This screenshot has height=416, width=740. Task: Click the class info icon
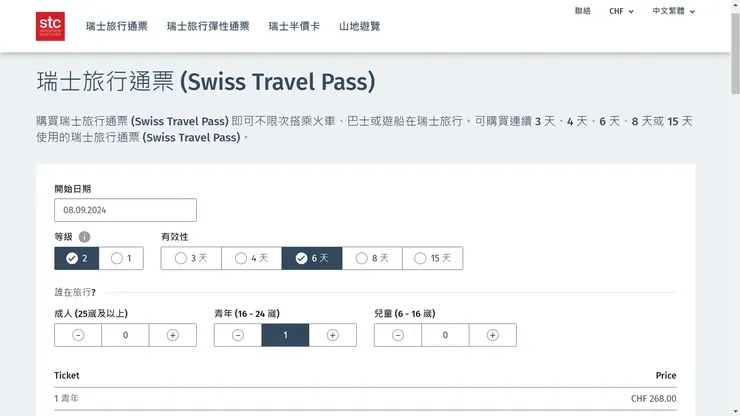[x=84, y=237]
